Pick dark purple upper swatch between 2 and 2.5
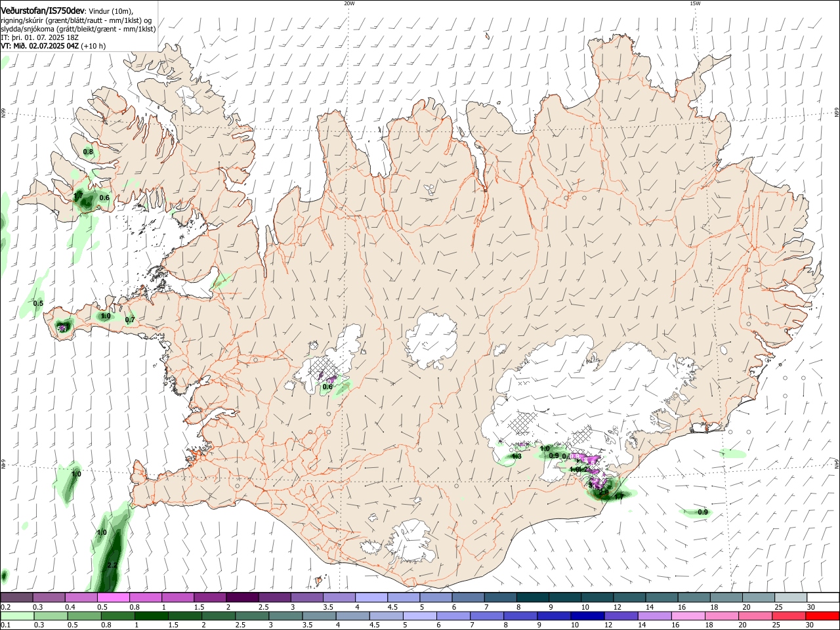 coord(242,597)
